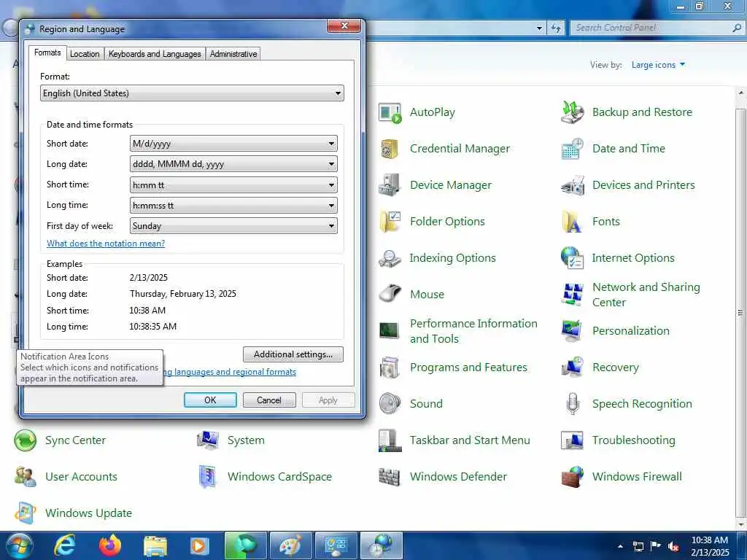Open Folder Options icon
747x560 pixels.
pyautogui.click(x=390, y=222)
